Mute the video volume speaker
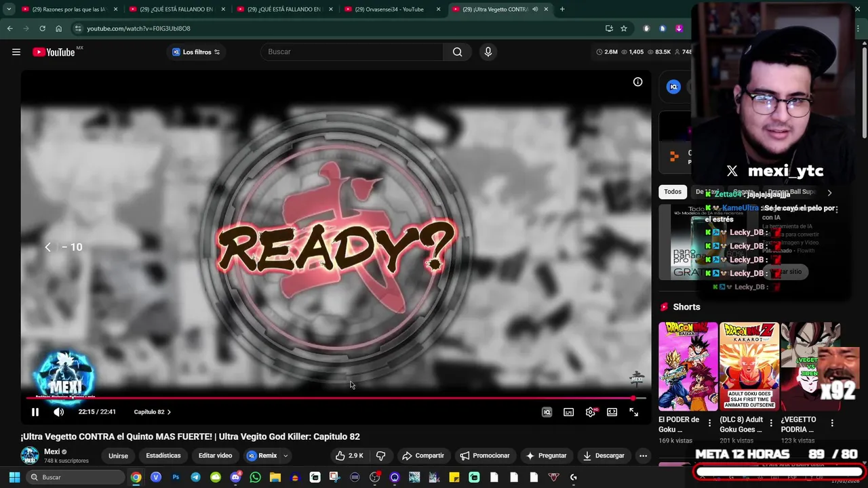The height and width of the screenshot is (488, 868). pos(59,412)
